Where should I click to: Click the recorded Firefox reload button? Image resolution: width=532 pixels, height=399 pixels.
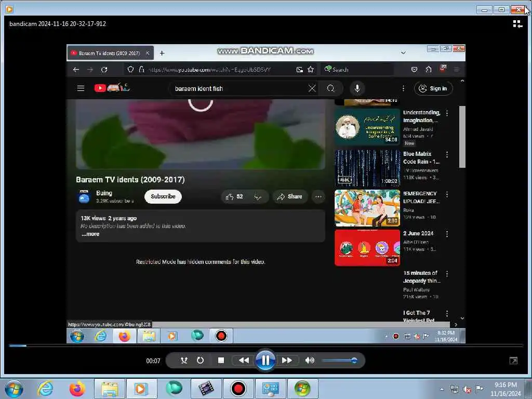[x=104, y=70]
